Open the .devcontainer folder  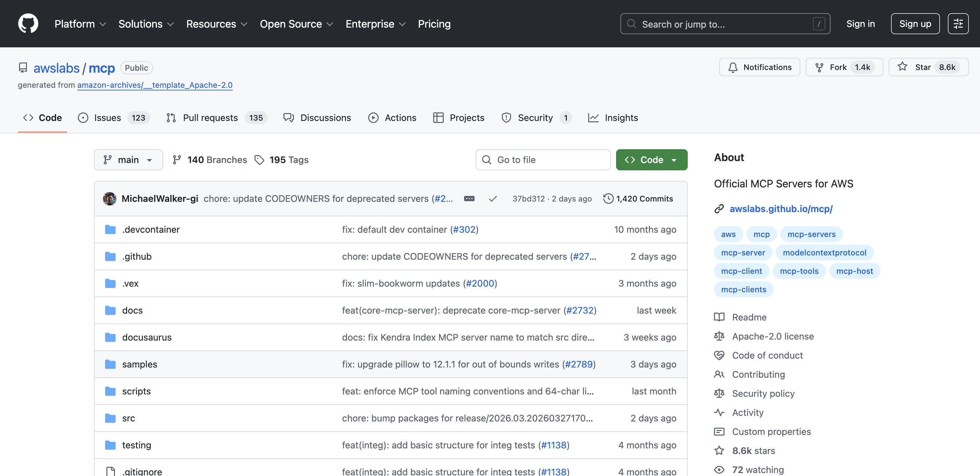pyautogui.click(x=151, y=229)
